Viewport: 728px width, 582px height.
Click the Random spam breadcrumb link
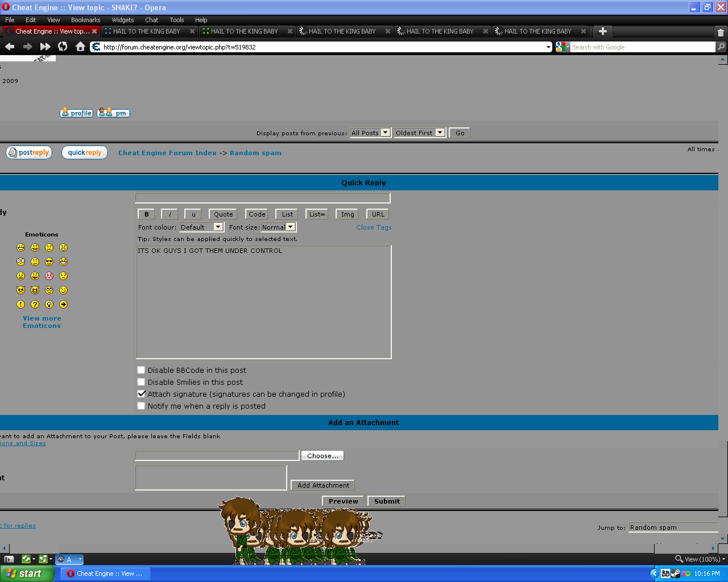click(255, 153)
